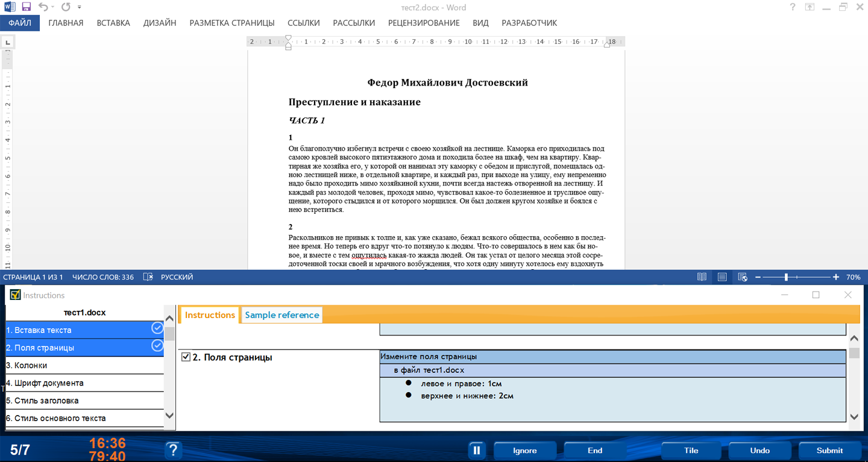Viewport: 868px width, 462px height.
Task: Switch to the ВСТАВКА ribbon tab
Action: (x=113, y=23)
